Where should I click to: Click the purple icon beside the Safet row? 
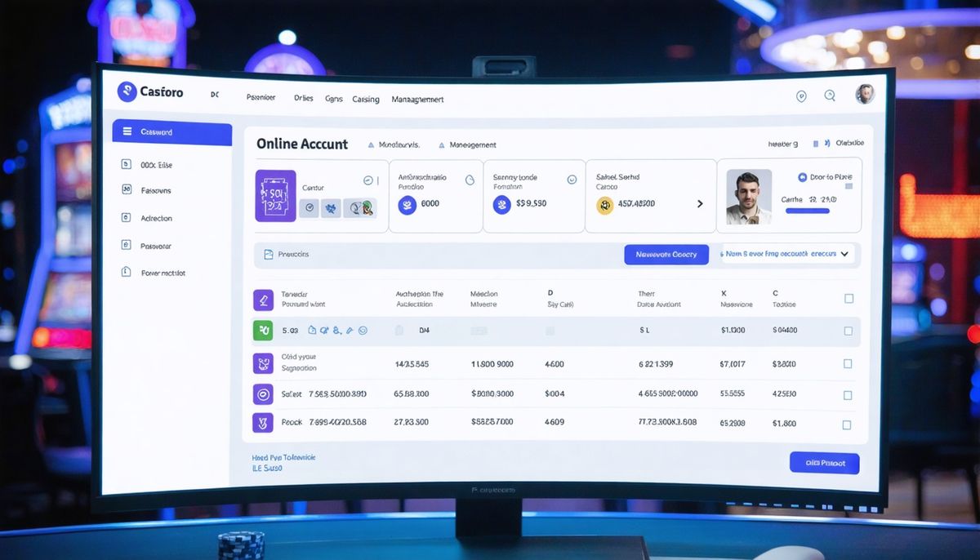(x=263, y=394)
